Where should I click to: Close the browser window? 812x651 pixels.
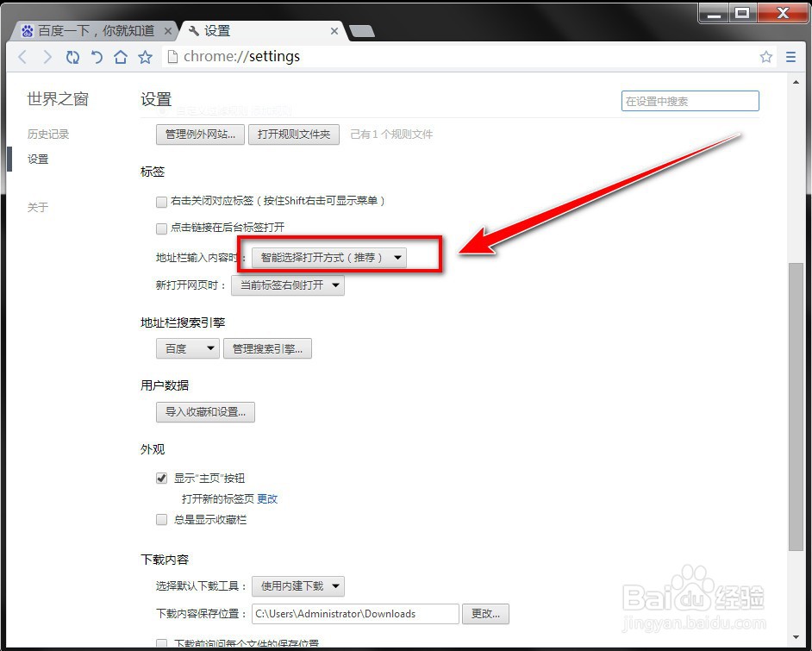click(783, 14)
